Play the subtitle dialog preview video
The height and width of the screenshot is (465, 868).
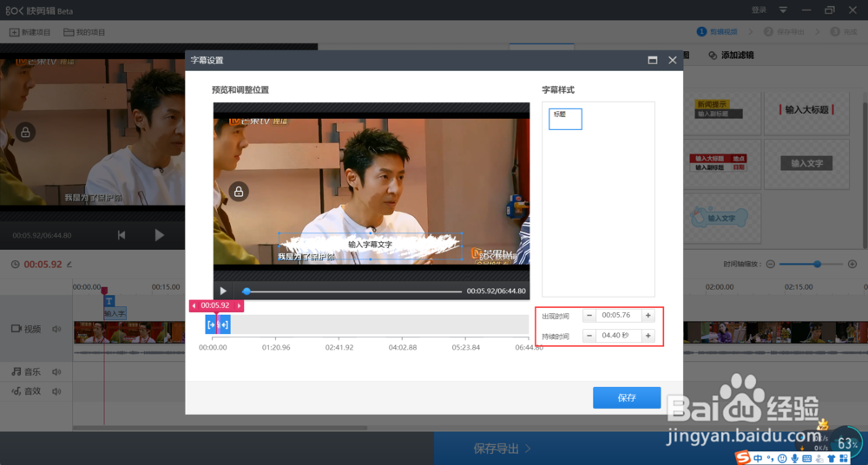coord(223,291)
